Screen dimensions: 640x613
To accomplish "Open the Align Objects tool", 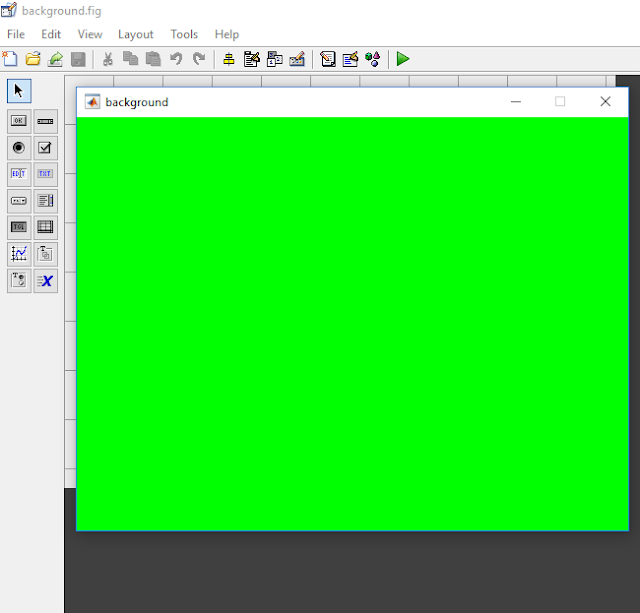I will point(229,59).
